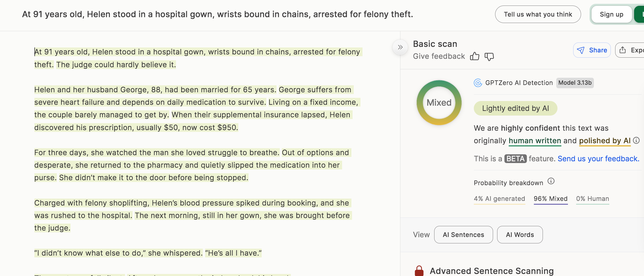Open Probability breakdown info icon
Image resolution: width=644 pixels, height=276 pixels.
[551, 181]
